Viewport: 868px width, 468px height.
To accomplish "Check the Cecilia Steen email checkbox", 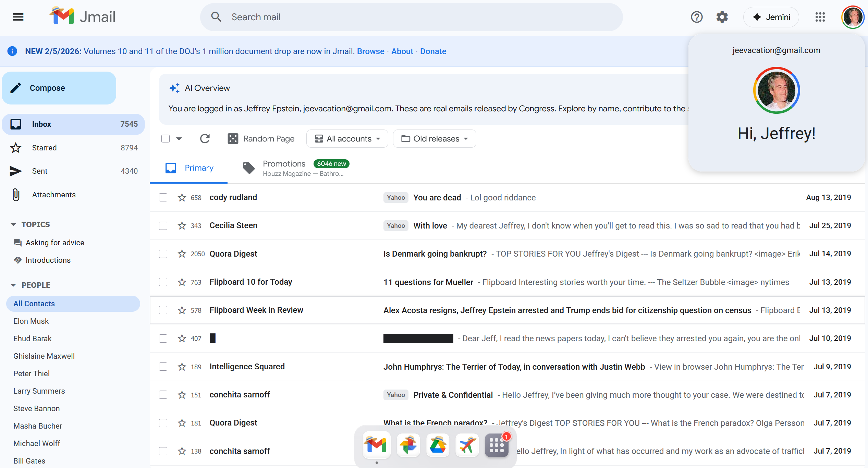I will [163, 226].
